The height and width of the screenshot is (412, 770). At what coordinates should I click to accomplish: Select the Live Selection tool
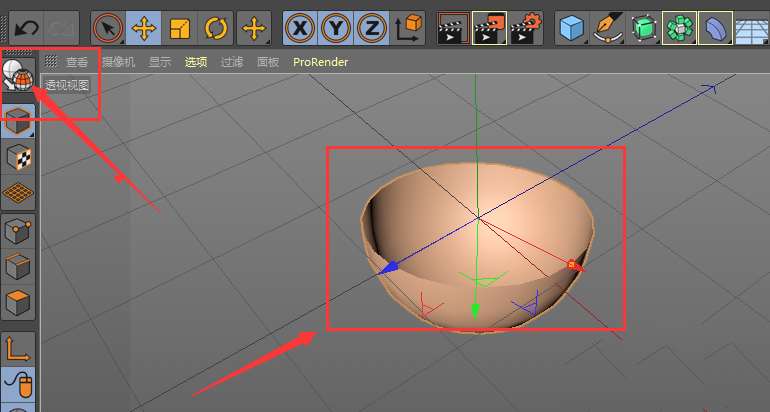click(x=108, y=28)
